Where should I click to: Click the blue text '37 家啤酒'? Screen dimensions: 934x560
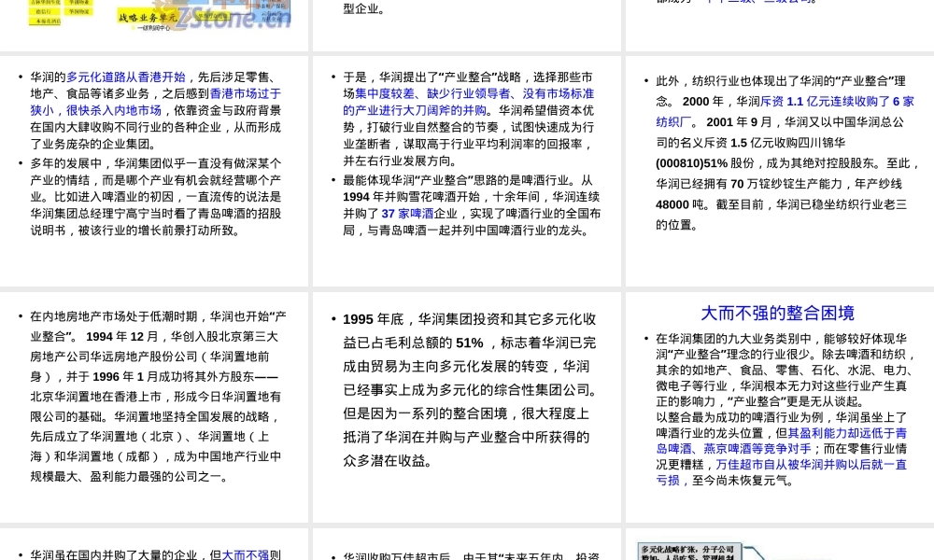407,213
